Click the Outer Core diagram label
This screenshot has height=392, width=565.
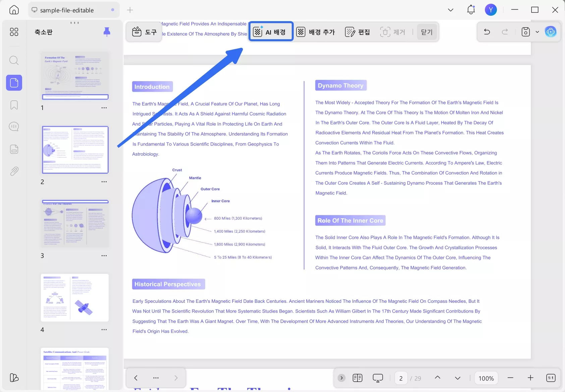coord(210,189)
